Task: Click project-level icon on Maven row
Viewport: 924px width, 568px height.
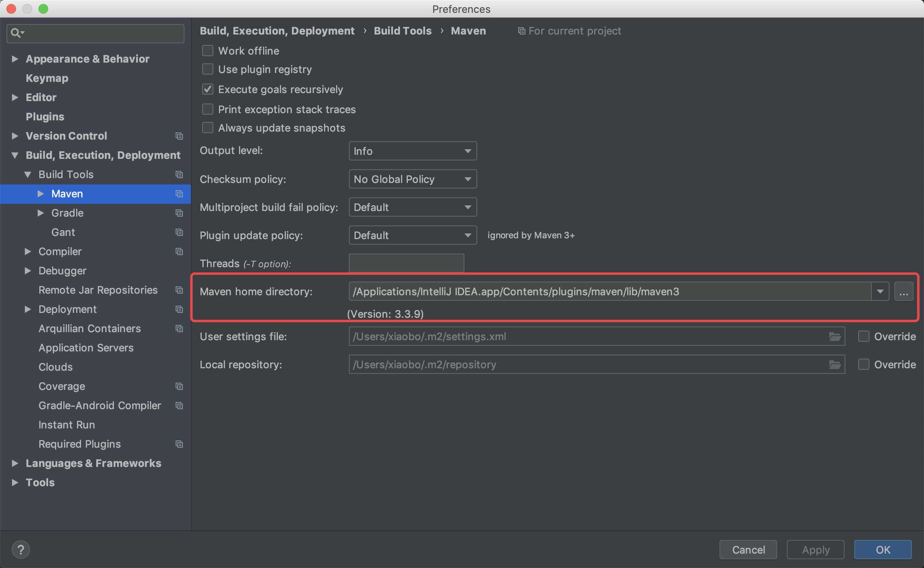Action: pyautogui.click(x=179, y=194)
